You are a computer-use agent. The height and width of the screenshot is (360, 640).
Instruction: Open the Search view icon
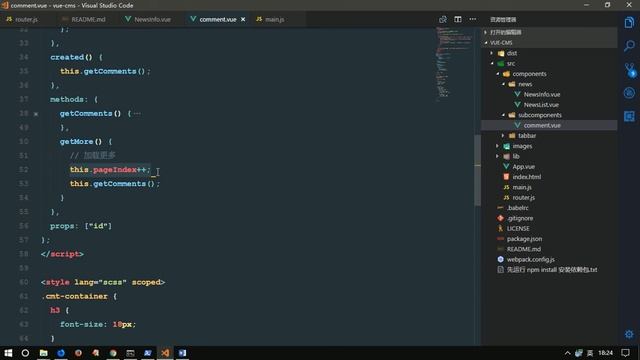point(629,45)
